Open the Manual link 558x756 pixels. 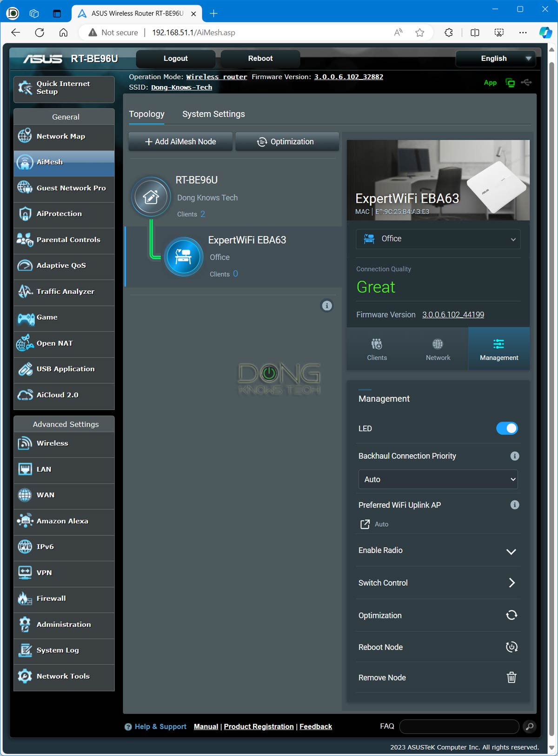pos(206,727)
